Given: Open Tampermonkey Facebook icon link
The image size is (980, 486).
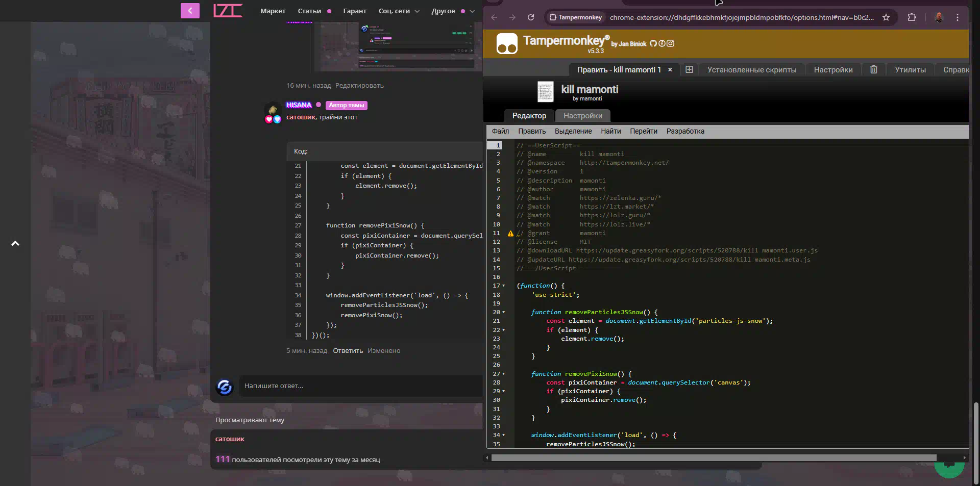Looking at the screenshot, I should tap(662, 43).
